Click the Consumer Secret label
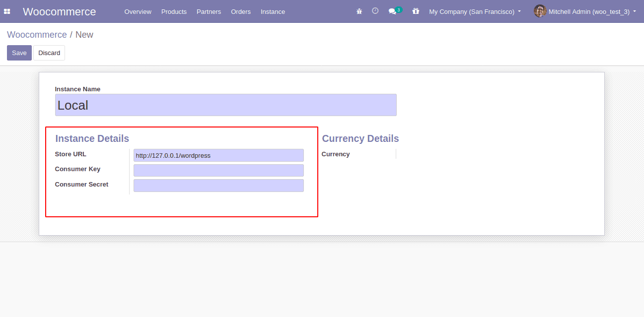This screenshot has height=317, width=644. click(81, 185)
